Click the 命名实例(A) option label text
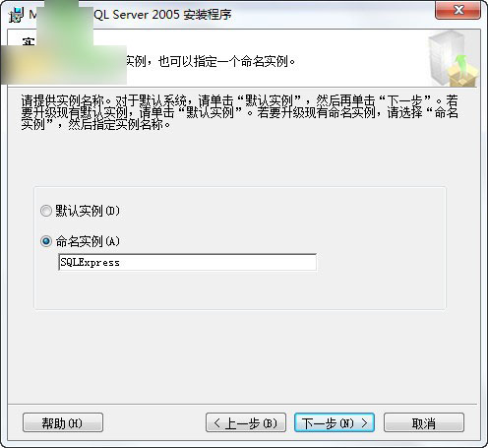The image size is (488, 448). tap(88, 241)
